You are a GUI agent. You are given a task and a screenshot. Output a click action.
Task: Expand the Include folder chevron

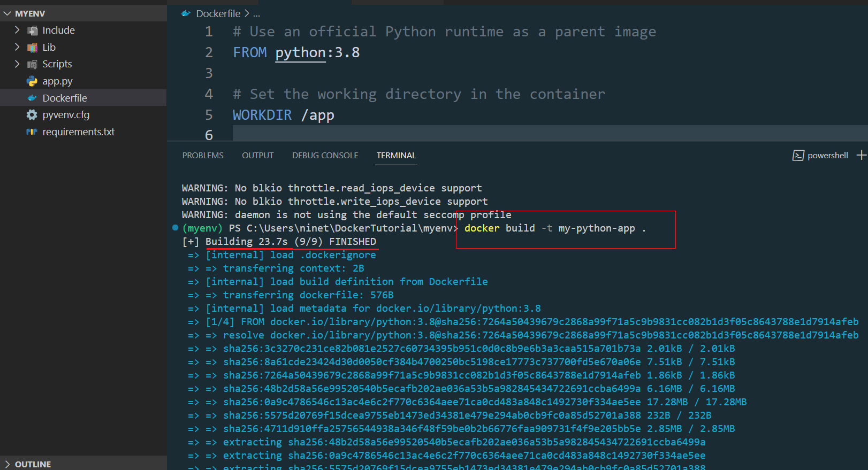[17, 30]
